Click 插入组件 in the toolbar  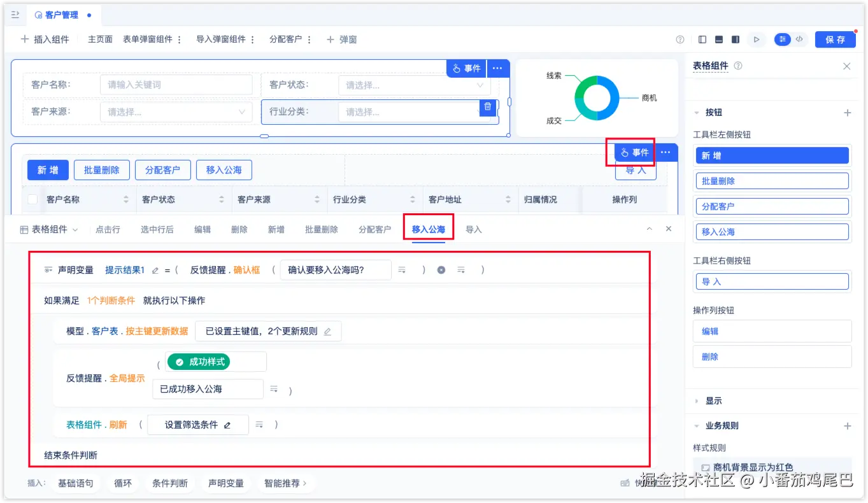pyautogui.click(x=45, y=39)
